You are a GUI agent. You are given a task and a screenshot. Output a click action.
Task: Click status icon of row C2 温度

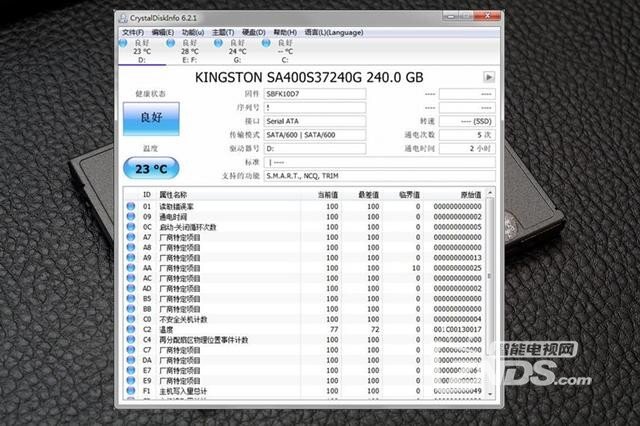(131, 329)
